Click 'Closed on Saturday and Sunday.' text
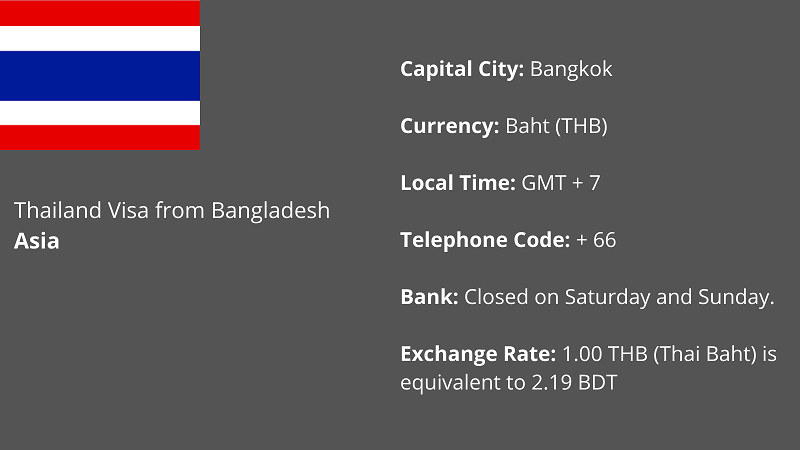The width and height of the screenshot is (800, 450). (619, 297)
